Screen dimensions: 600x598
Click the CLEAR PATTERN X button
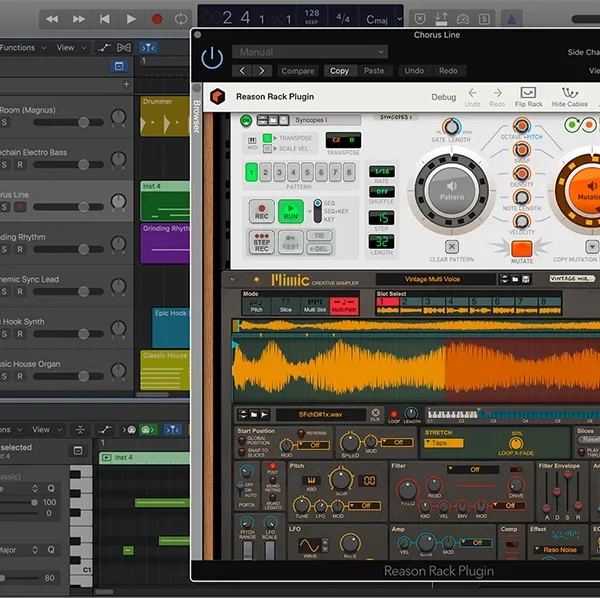pos(452,246)
